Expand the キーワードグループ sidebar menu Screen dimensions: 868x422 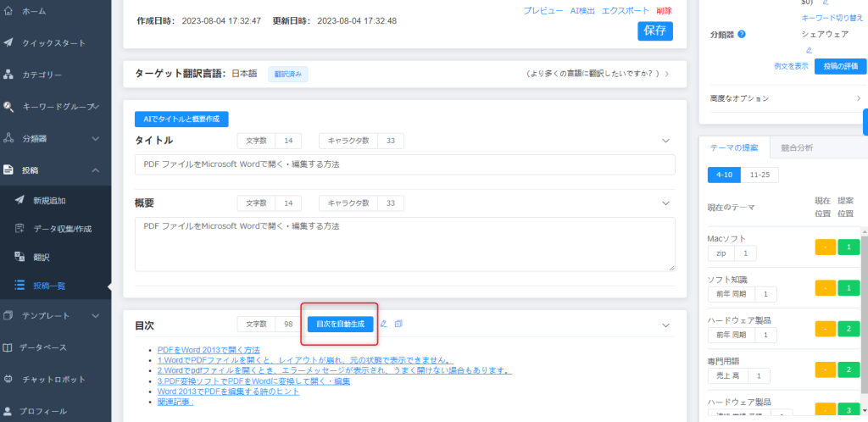(96, 106)
